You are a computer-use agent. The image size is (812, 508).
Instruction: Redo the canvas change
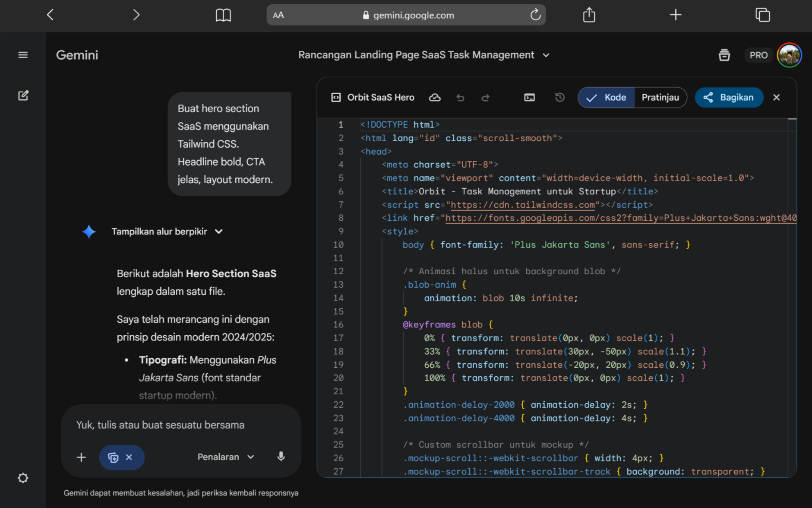485,98
